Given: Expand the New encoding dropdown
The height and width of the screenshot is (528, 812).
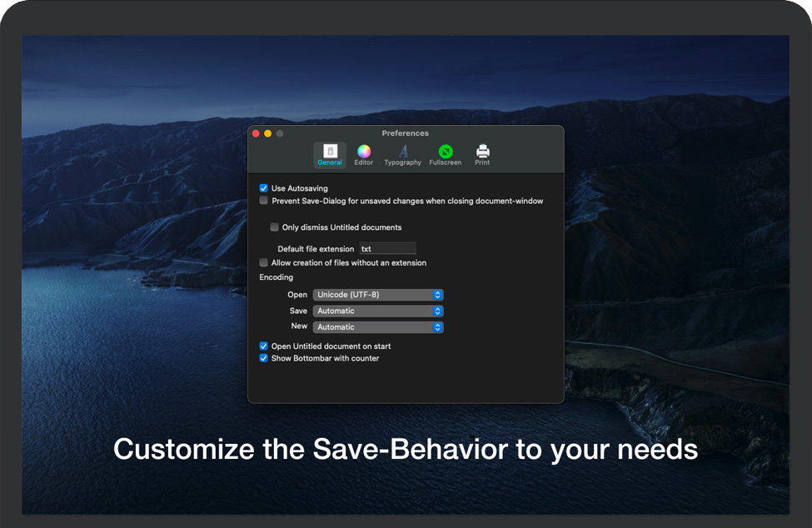Looking at the screenshot, I should (x=378, y=327).
